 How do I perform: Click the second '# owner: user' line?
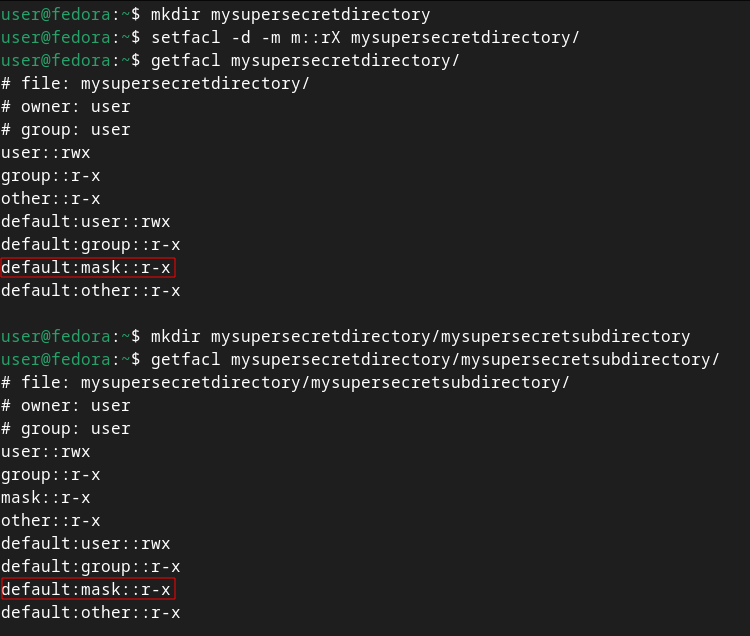pos(66,405)
